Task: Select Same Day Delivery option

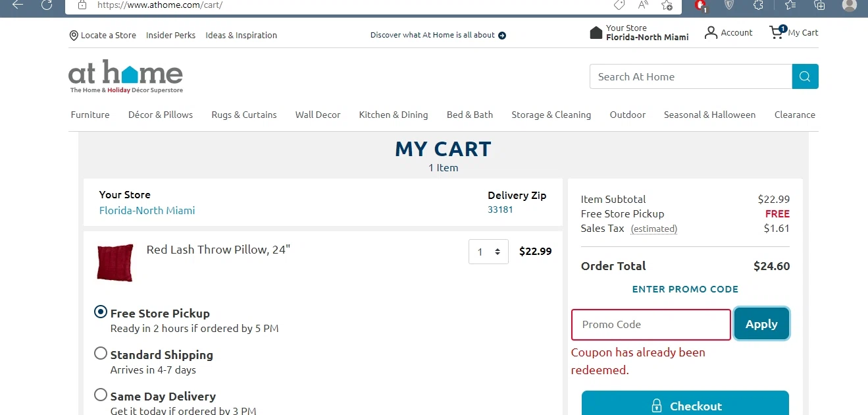Action: [x=101, y=395]
